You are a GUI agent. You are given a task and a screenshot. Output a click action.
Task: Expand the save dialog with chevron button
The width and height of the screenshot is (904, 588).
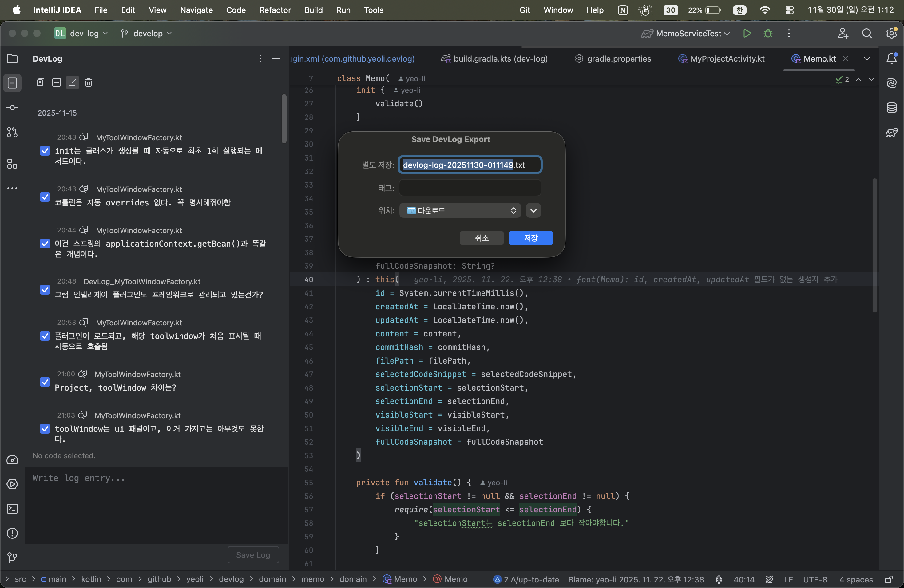[533, 210]
